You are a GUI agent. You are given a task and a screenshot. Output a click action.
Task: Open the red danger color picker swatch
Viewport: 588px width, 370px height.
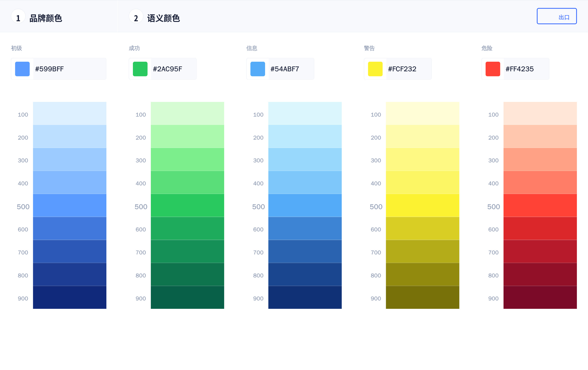pyautogui.click(x=493, y=69)
